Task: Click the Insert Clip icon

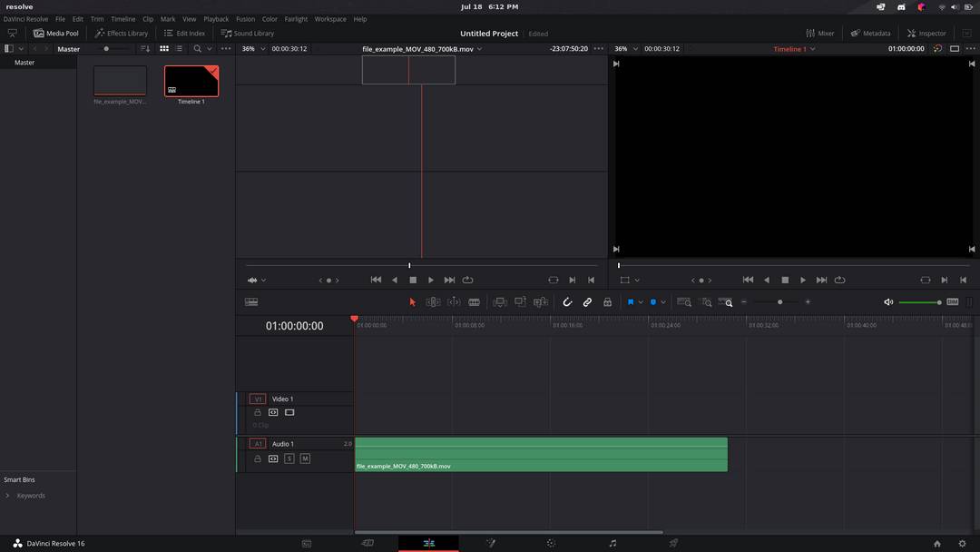Action: click(499, 302)
